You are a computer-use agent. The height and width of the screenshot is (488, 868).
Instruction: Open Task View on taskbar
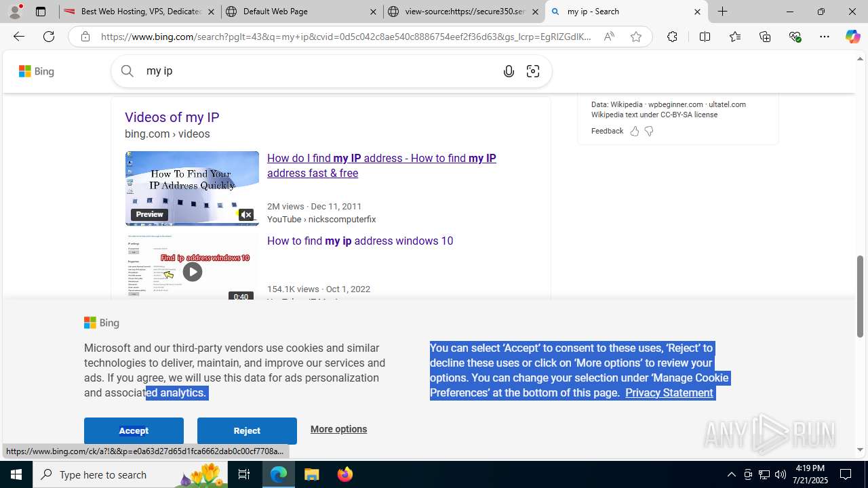244,474
